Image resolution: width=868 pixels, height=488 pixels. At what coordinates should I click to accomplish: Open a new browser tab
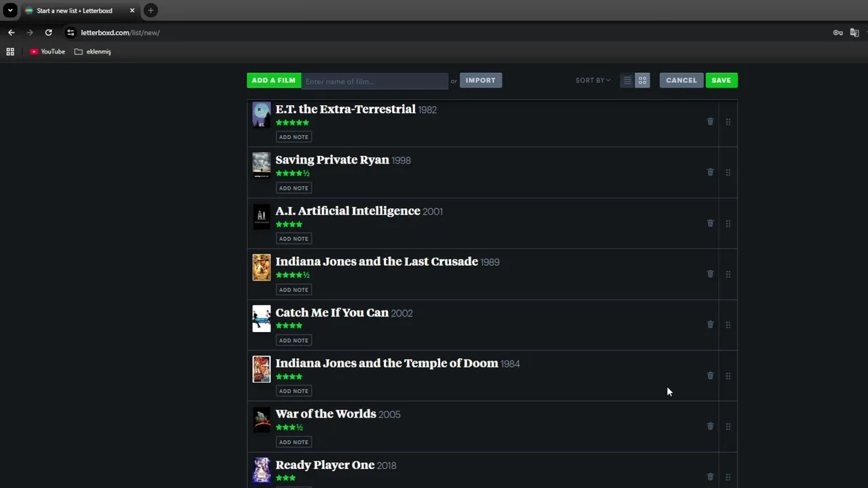pyautogui.click(x=151, y=10)
